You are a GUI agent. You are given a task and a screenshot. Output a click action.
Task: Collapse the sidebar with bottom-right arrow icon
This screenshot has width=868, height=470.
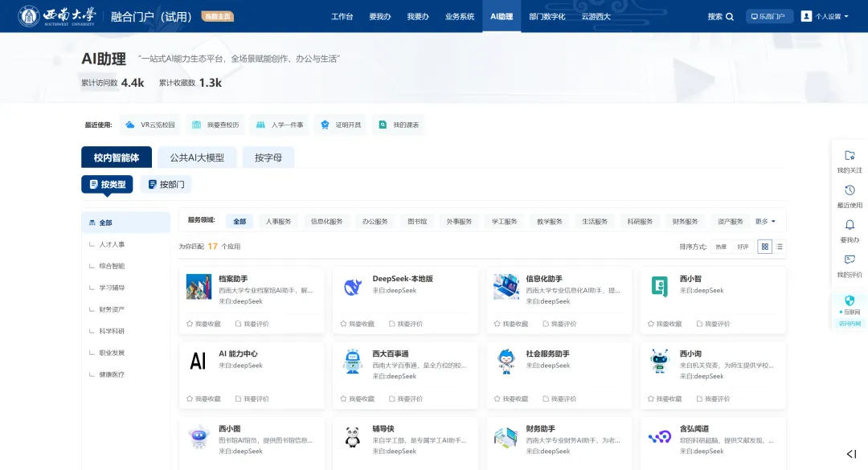pyautogui.click(x=851, y=454)
